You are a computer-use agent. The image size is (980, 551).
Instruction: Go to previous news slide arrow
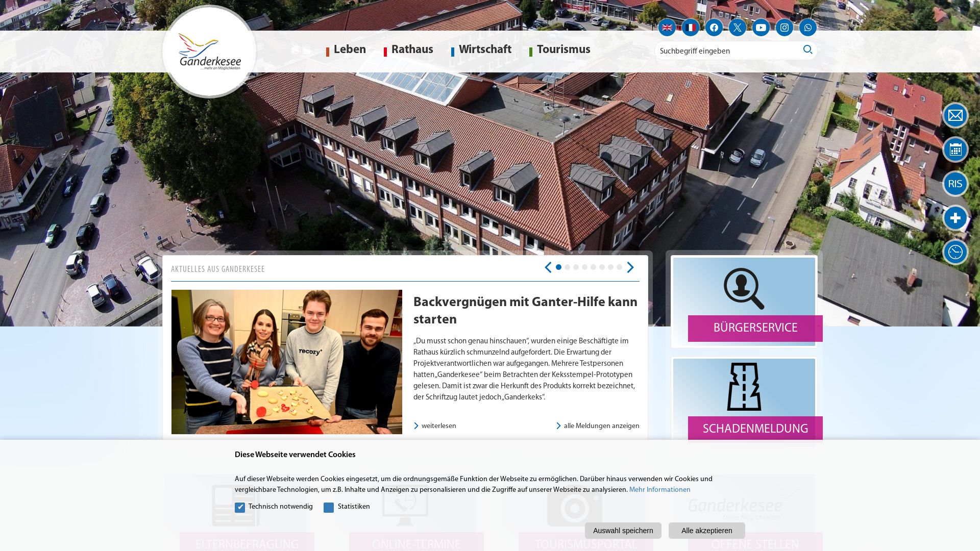click(548, 267)
